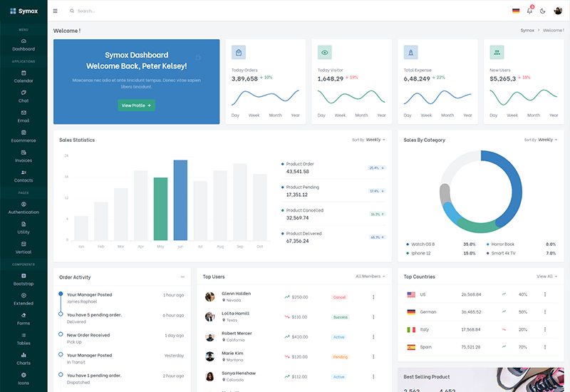
Task: Click the Today Visitor eye icon
Action: (x=325, y=52)
